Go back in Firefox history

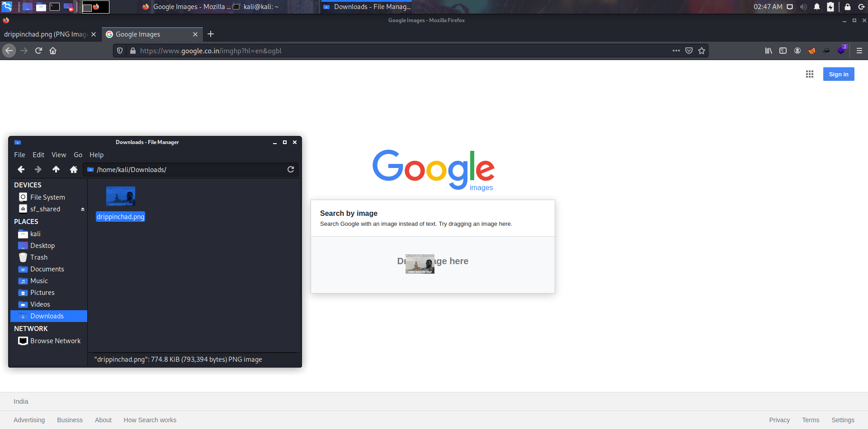pos(9,51)
